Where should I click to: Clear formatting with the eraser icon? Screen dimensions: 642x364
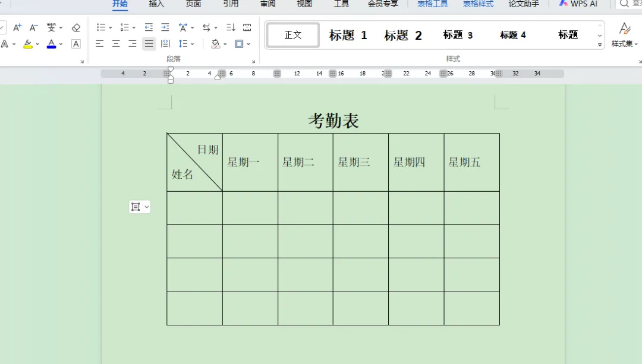click(75, 27)
